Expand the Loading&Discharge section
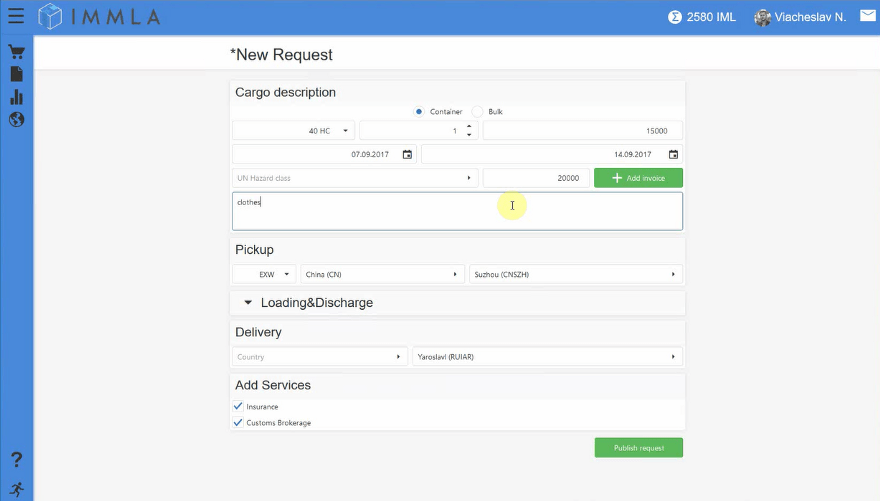880x501 pixels. pos(248,302)
